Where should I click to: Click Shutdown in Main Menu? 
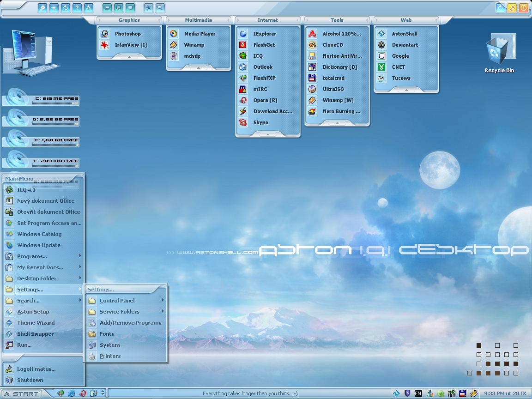coord(43,381)
